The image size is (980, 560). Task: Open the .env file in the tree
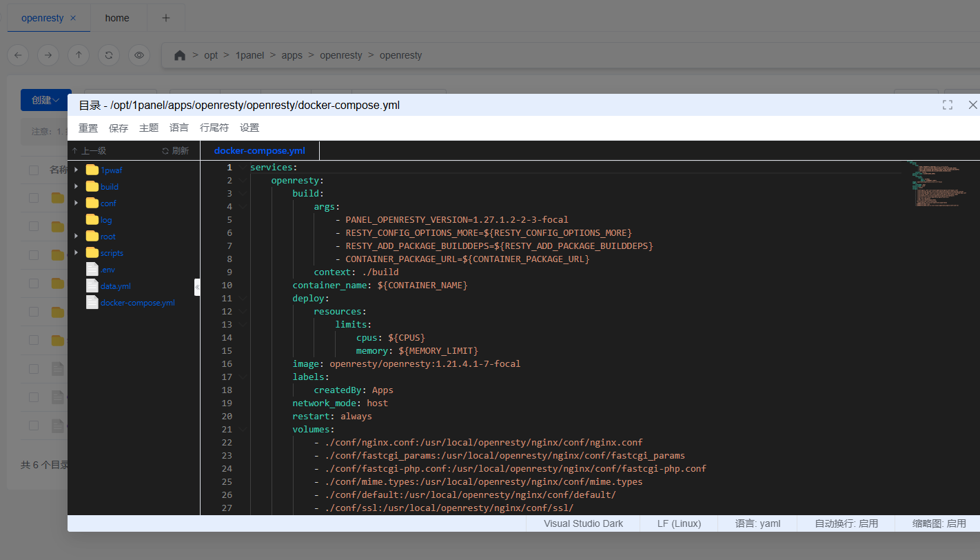(107, 270)
